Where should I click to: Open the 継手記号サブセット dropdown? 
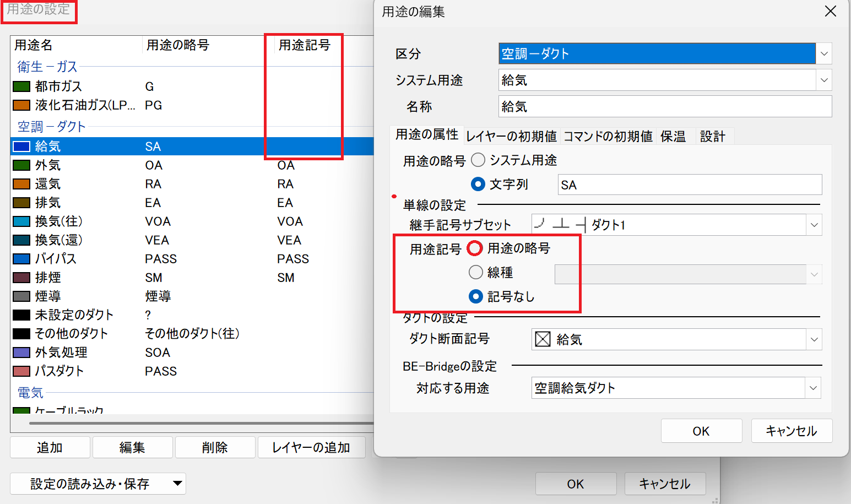click(814, 225)
